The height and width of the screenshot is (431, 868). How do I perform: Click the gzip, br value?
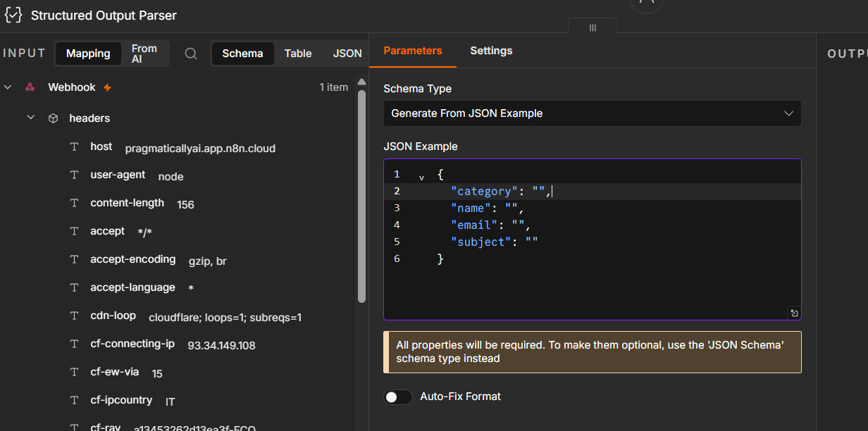click(x=208, y=261)
